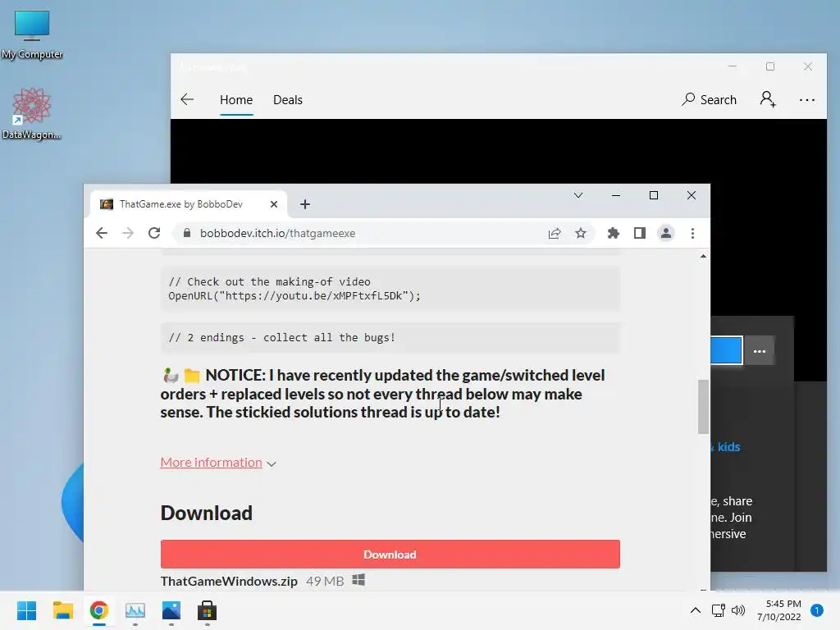Click Chrome icon in taskbar
The width and height of the screenshot is (840, 630).
point(99,610)
